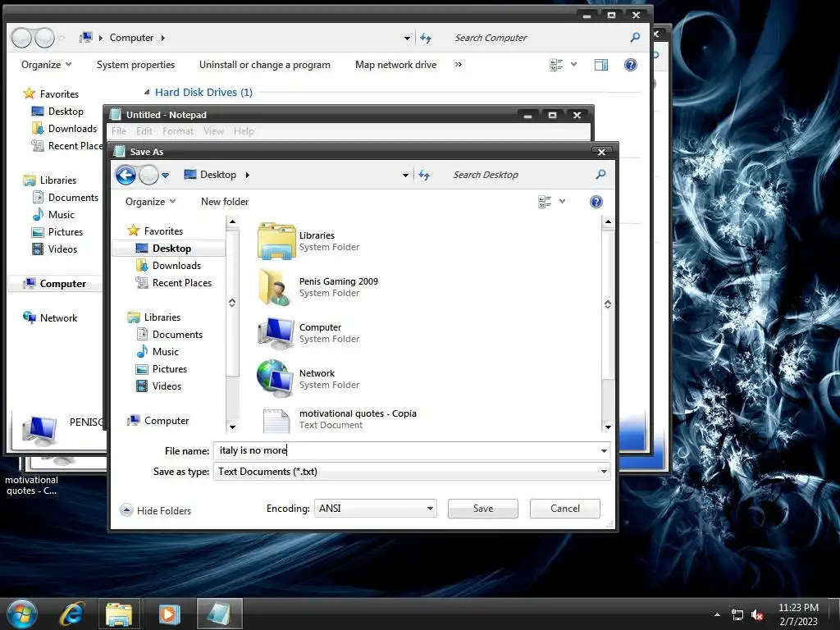Open the Save as type dropdown

click(x=412, y=472)
